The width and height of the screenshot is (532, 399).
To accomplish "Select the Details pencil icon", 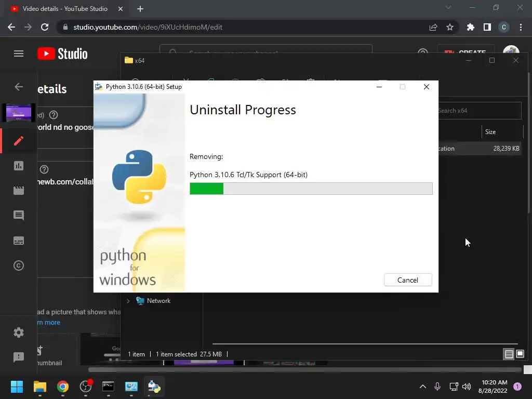I will click(x=19, y=140).
